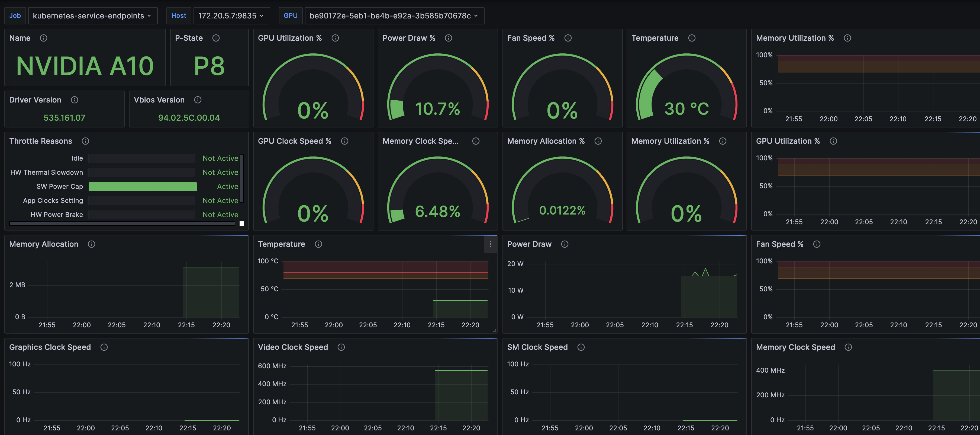
Task: Click info icon on Memory Utilization % gauge
Action: click(723, 141)
